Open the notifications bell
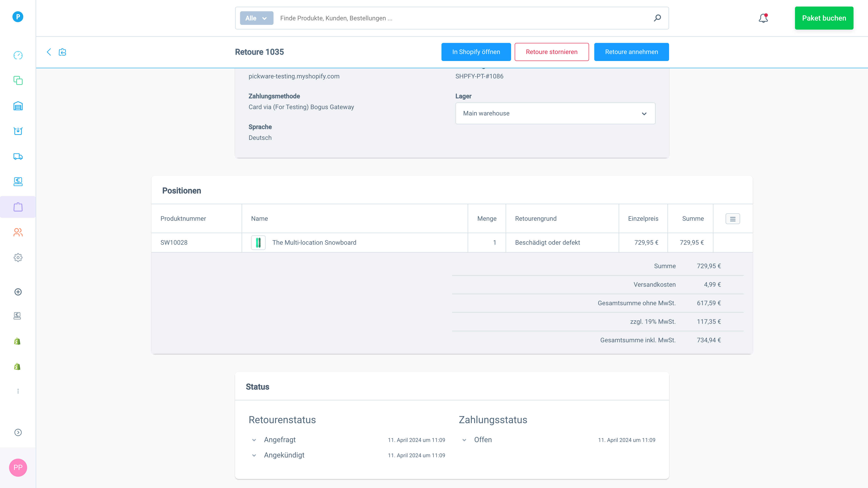This screenshot has width=868, height=488. 763,18
